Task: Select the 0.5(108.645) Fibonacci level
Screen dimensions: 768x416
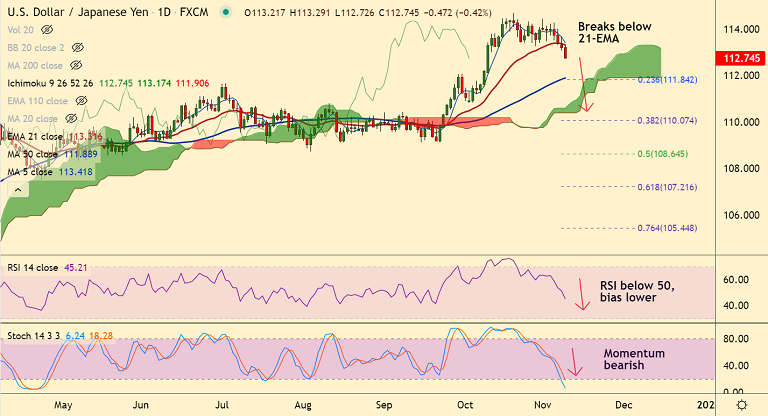Action: 663,154
